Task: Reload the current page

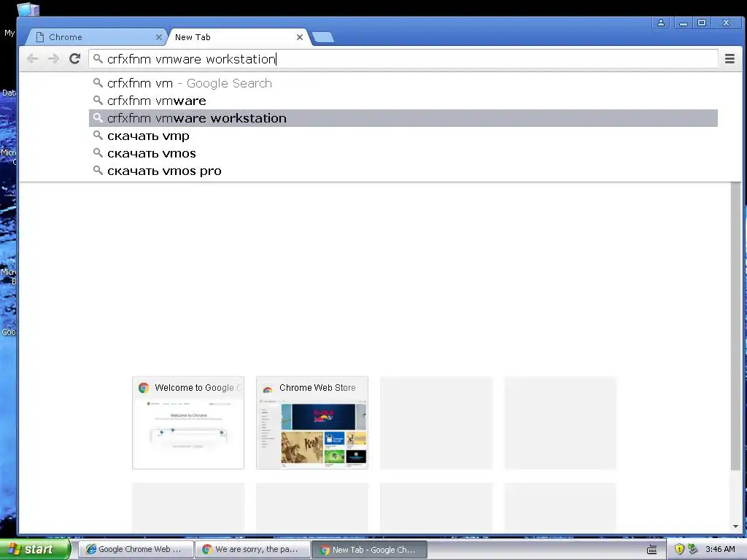Action: pyautogui.click(x=74, y=58)
